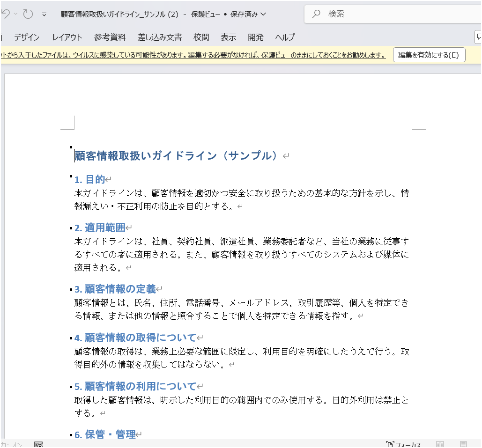482x448 pixels.
Task: Open the ヘルプ ribbon tab
Action: tap(285, 37)
